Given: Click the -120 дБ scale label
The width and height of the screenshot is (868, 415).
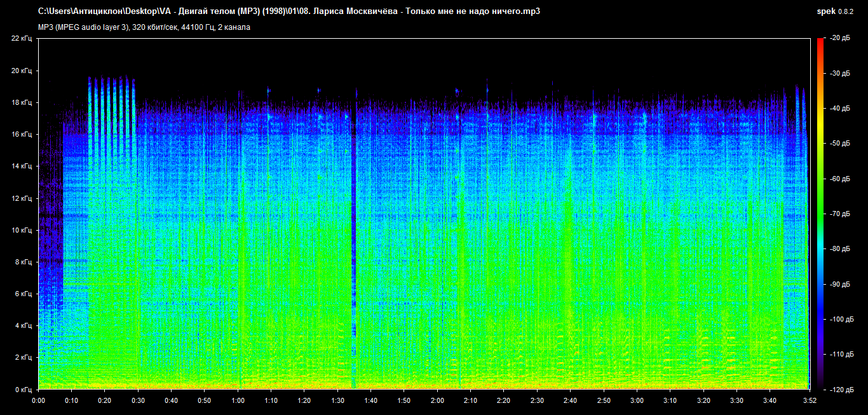Looking at the screenshot, I should pos(839,389).
